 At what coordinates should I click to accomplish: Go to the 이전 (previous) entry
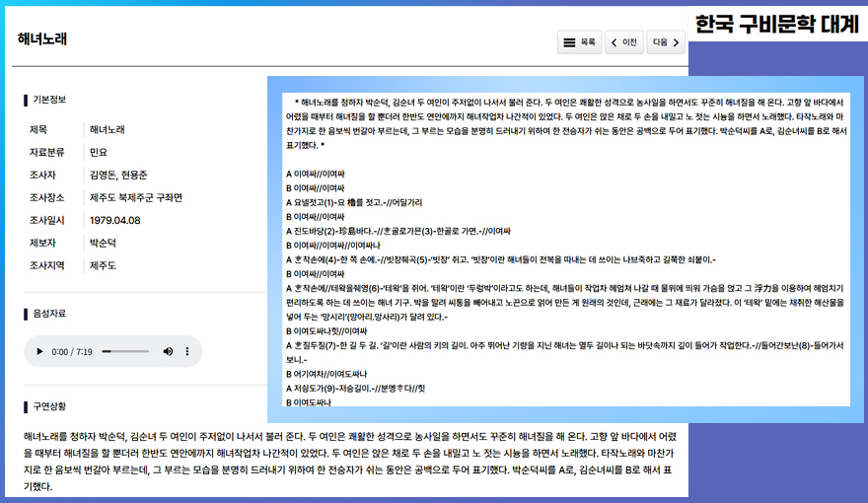[624, 42]
